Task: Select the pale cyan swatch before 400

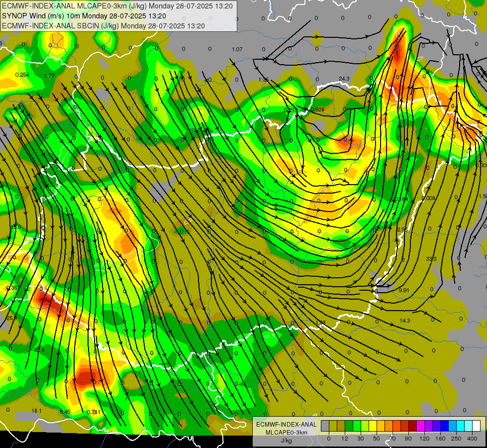Action: click(x=469, y=426)
